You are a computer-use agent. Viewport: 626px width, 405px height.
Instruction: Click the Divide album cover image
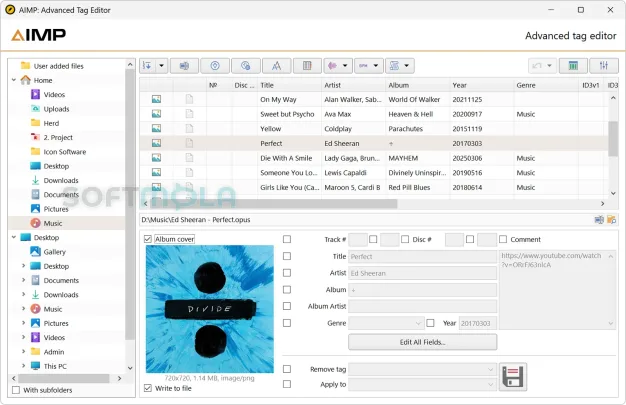point(210,309)
